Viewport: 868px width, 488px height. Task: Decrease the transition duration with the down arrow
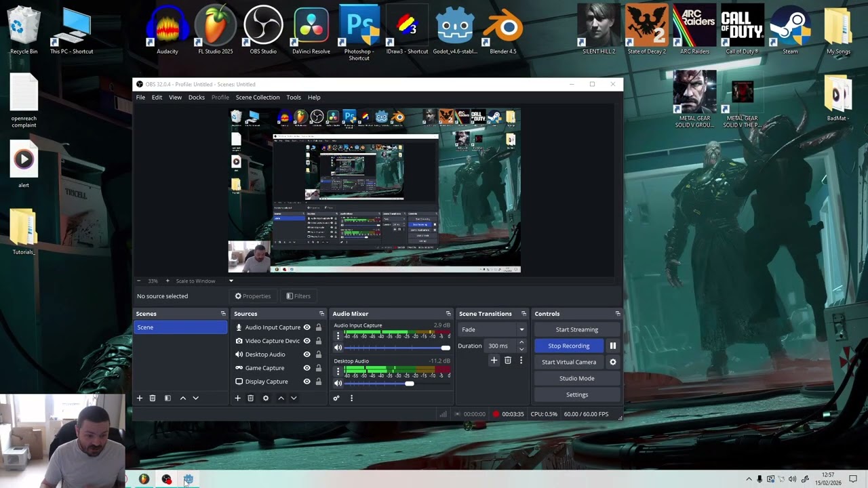[521, 349]
